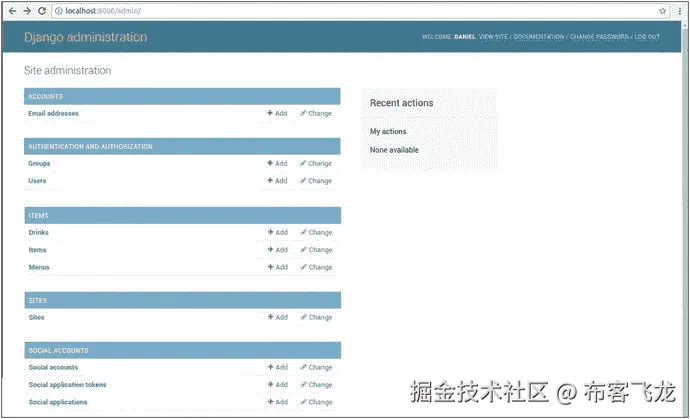
Task: Click Change in the Sites model row
Action: [x=316, y=317]
